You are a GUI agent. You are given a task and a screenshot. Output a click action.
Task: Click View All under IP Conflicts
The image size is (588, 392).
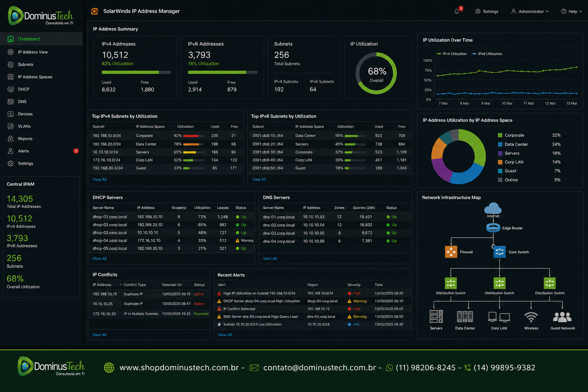pos(100,335)
